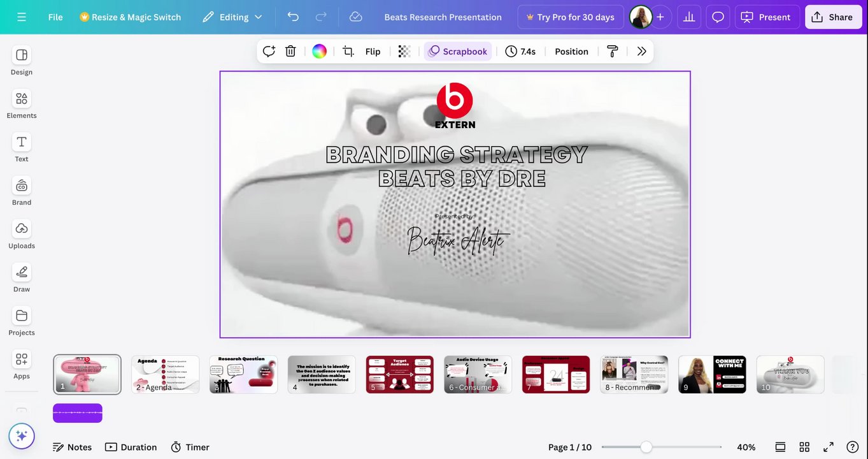
Task: Select slide 4 mission thumbnail
Action: (x=322, y=374)
